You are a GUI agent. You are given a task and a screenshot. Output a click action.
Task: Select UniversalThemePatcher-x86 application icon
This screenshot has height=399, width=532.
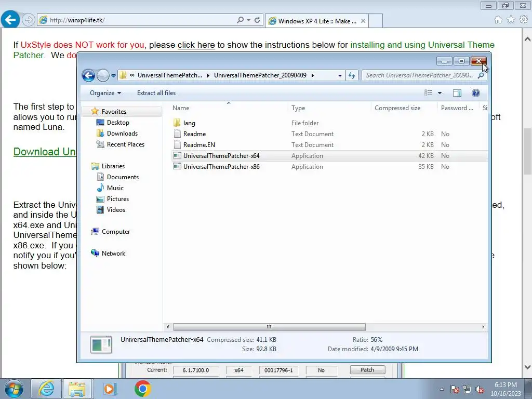click(177, 166)
